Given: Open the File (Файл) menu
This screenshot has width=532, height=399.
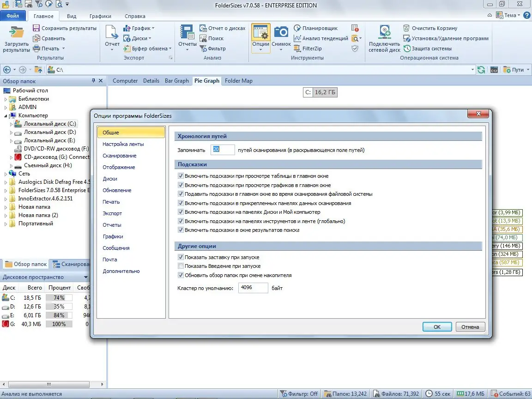Looking at the screenshot, I should click(13, 16).
